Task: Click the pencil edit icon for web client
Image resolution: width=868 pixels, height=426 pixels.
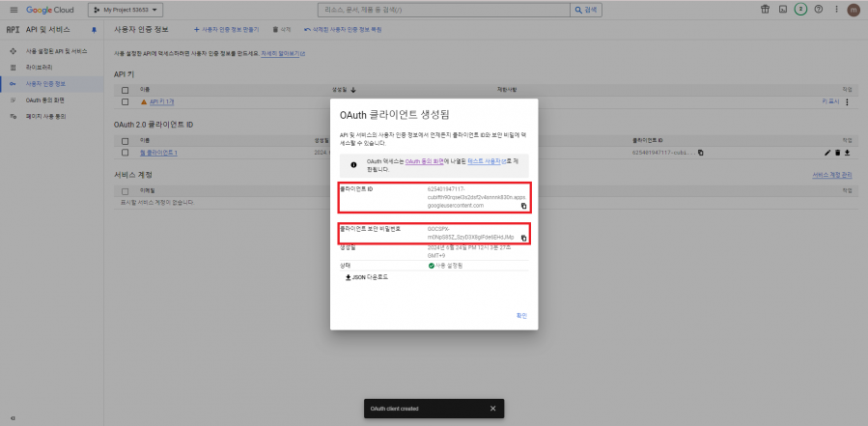Action: (x=827, y=153)
